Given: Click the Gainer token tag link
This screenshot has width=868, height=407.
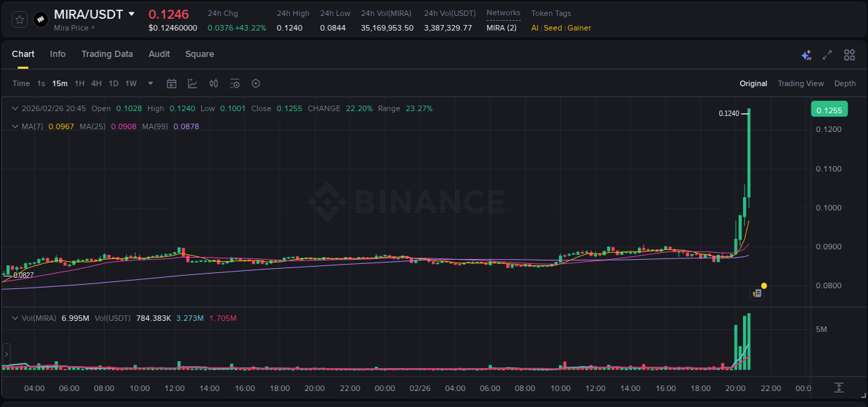Looking at the screenshot, I should (x=578, y=28).
